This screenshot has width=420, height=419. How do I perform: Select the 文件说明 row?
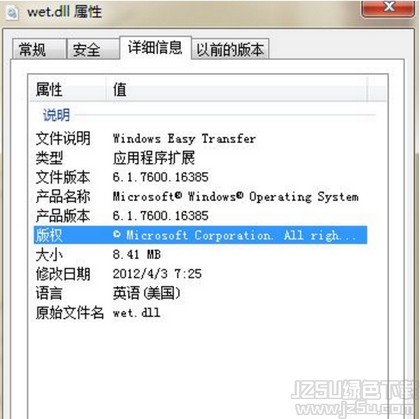200,138
